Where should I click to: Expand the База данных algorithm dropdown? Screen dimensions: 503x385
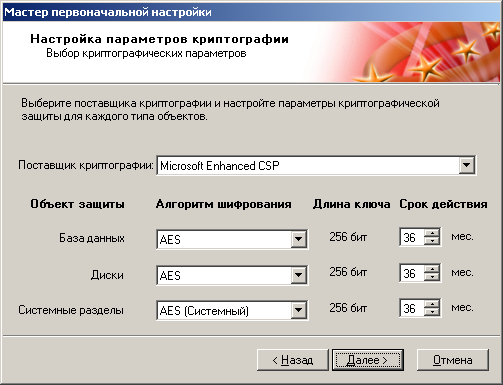[298, 239]
